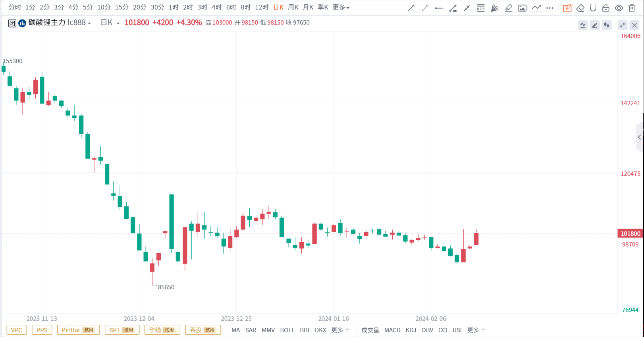Click the 155300 high price marker
The height and width of the screenshot is (337, 644).
[x=13, y=61]
